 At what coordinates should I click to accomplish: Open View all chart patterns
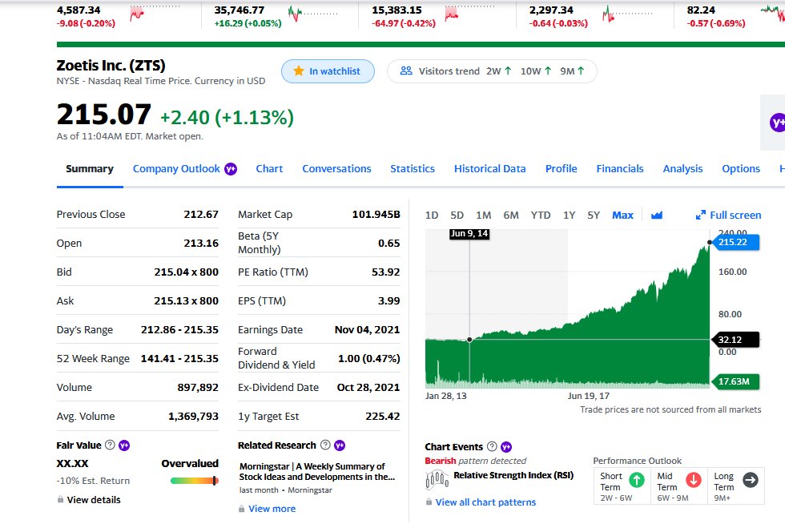pos(485,502)
